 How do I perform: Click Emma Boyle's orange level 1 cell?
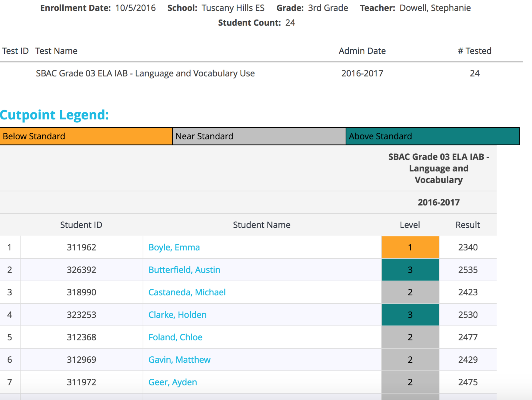410,247
